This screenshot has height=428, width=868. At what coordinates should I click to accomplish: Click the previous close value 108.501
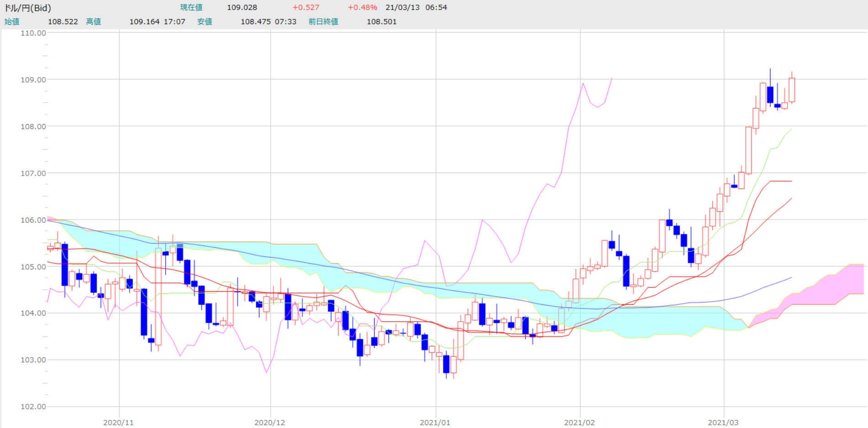point(382,21)
